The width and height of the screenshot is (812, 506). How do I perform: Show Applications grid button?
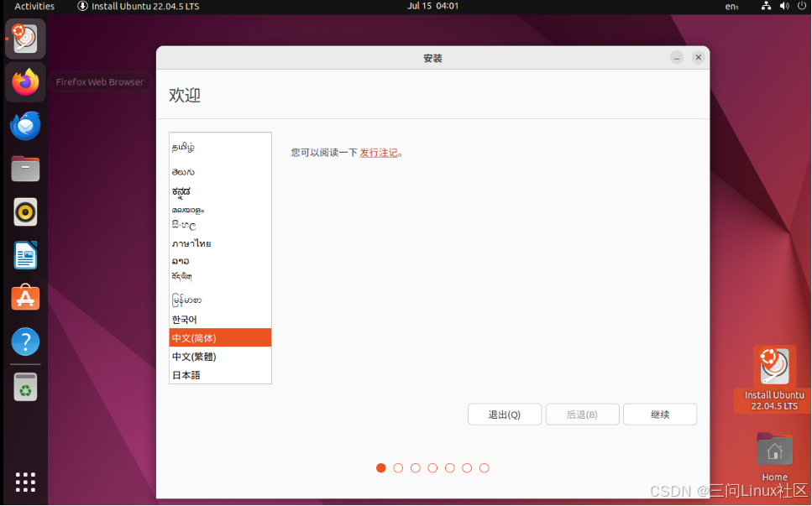(x=25, y=483)
